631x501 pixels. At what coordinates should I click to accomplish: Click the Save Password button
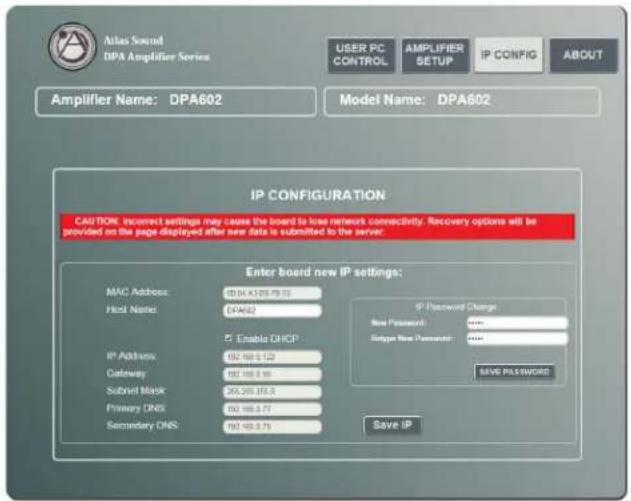pos(514,372)
